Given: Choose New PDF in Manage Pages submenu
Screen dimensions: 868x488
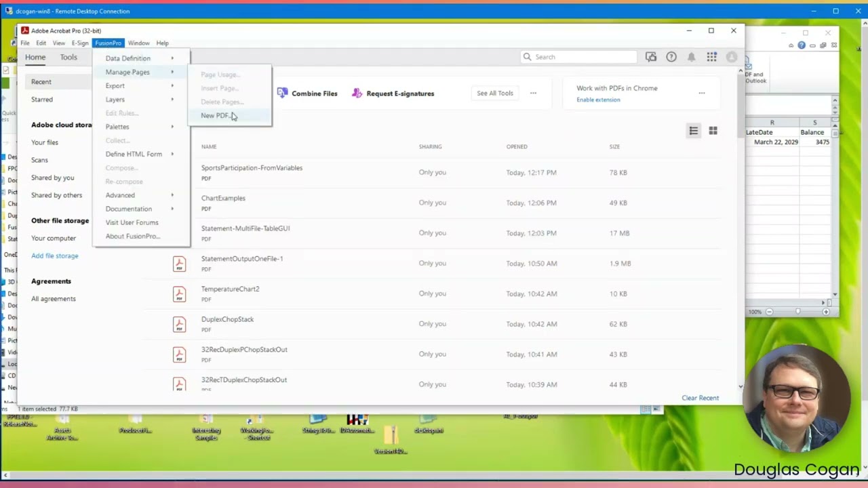Looking at the screenshot, I should coord(229,115).
